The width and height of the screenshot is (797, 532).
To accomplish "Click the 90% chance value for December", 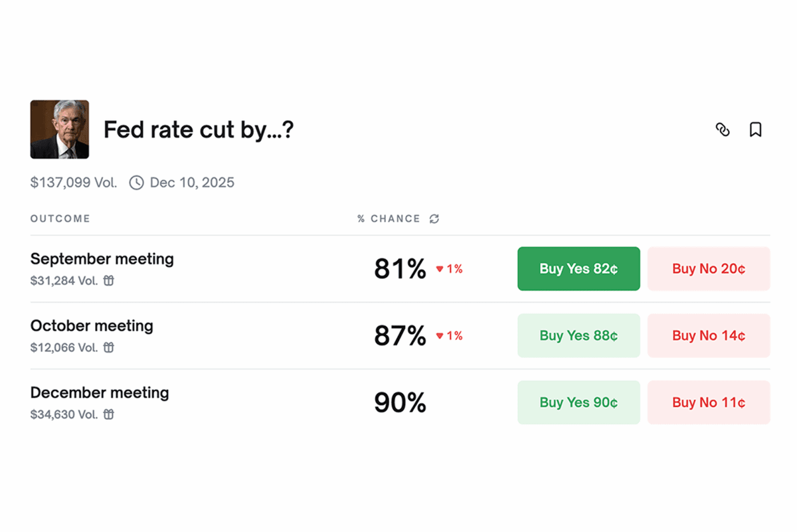I will click(400, 402).
